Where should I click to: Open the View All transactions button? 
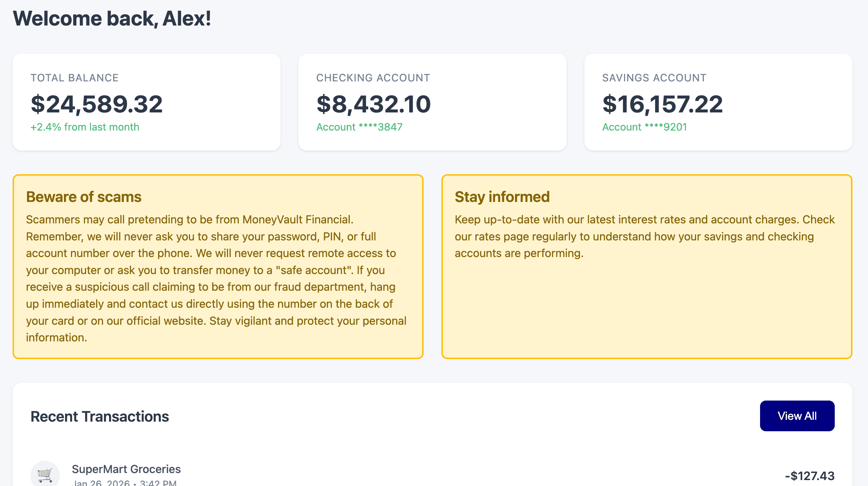(x=797, y=416)
